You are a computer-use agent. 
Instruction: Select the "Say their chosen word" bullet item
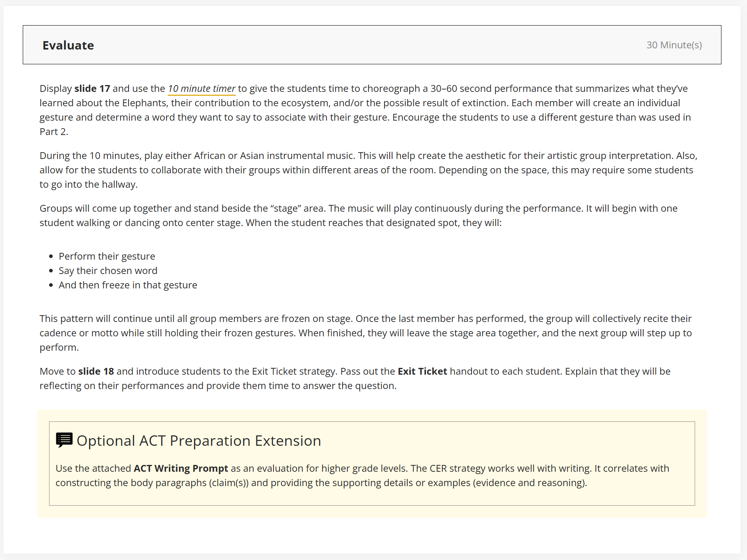tap(108, 271)
